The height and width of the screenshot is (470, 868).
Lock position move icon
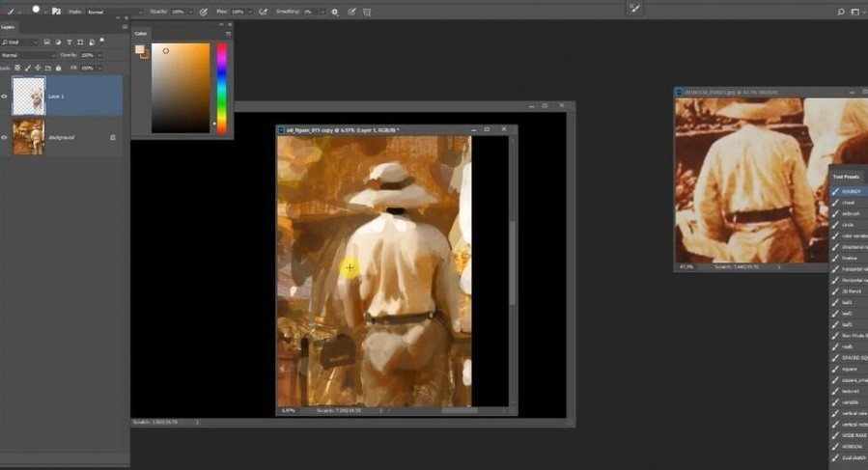[x=38, y=69]
